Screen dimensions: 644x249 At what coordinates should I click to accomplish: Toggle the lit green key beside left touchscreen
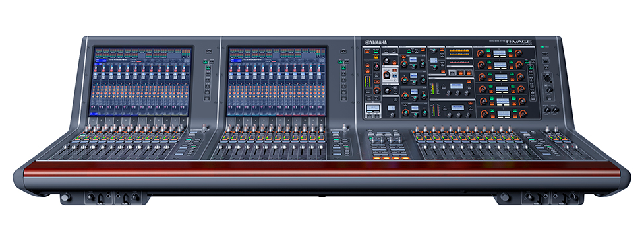pyautogui.click(x=208, y=68)
